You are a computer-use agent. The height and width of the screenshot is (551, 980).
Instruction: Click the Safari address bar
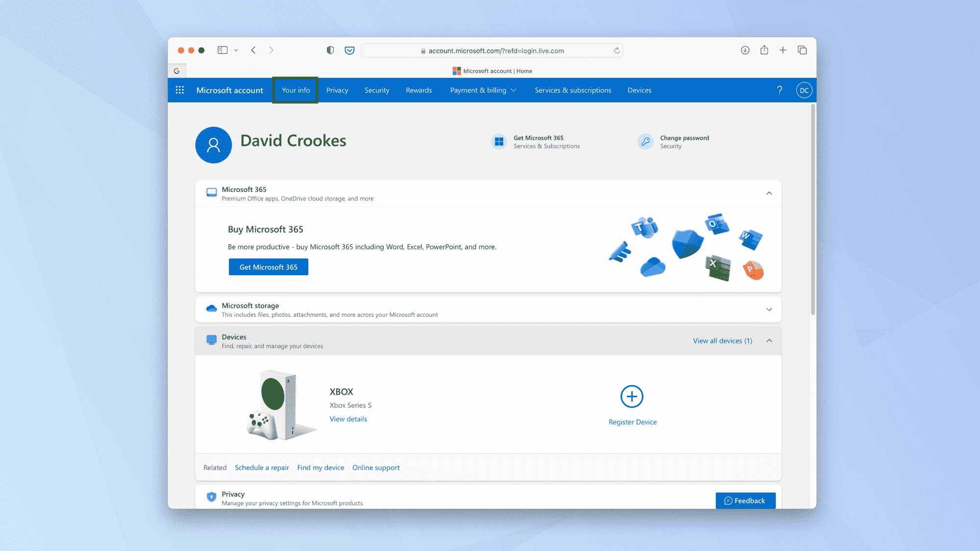pos(492,50)
